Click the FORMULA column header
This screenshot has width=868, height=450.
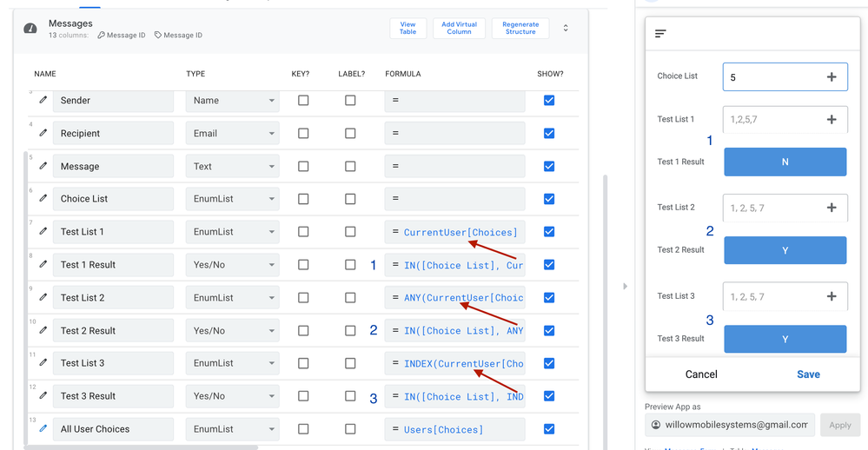point(403,74)
